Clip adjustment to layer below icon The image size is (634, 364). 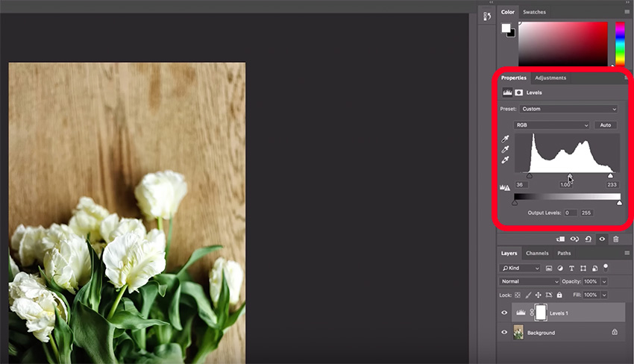560,239
